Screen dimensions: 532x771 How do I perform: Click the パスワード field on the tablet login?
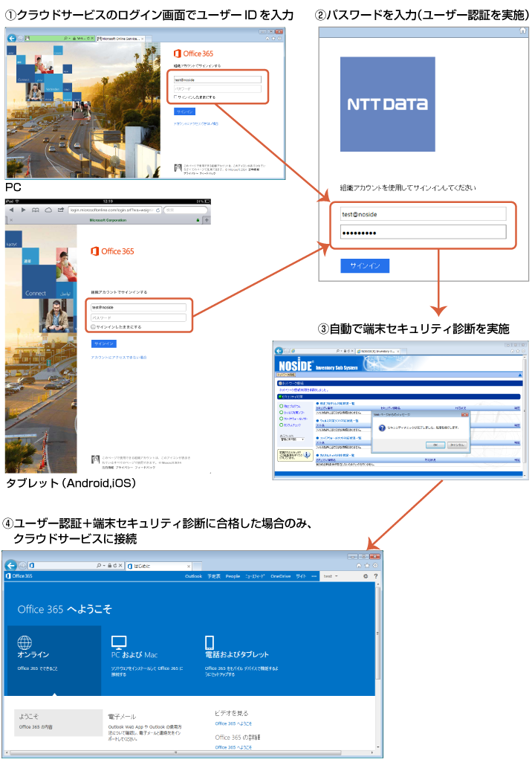[x=138, y=317]
